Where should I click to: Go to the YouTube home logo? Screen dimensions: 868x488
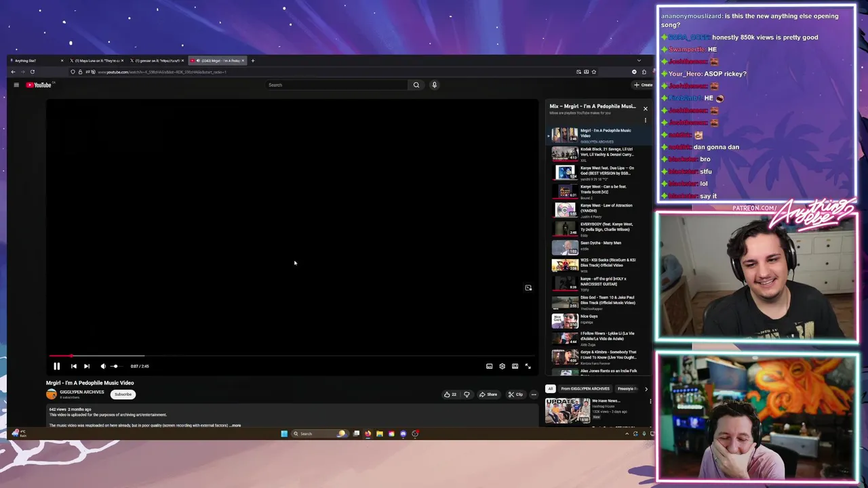point(40,85)
